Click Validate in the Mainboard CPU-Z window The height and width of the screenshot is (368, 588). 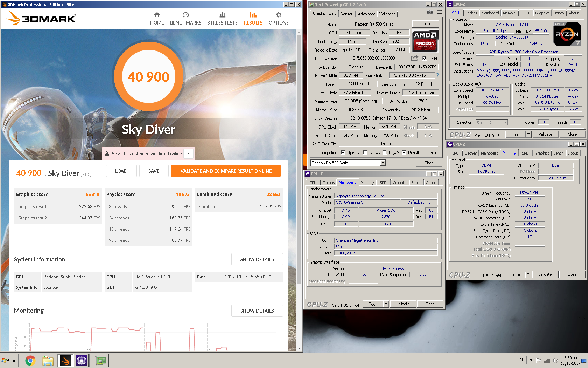click(403, 304)
